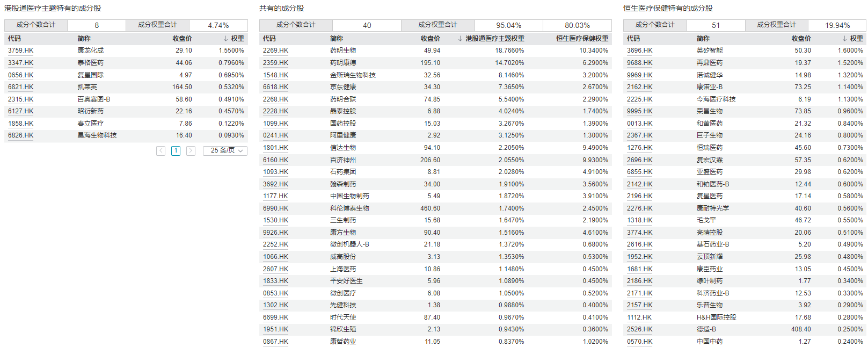
Task: Go to next page arrow in pagination
Action: click(x=191, y=151)
